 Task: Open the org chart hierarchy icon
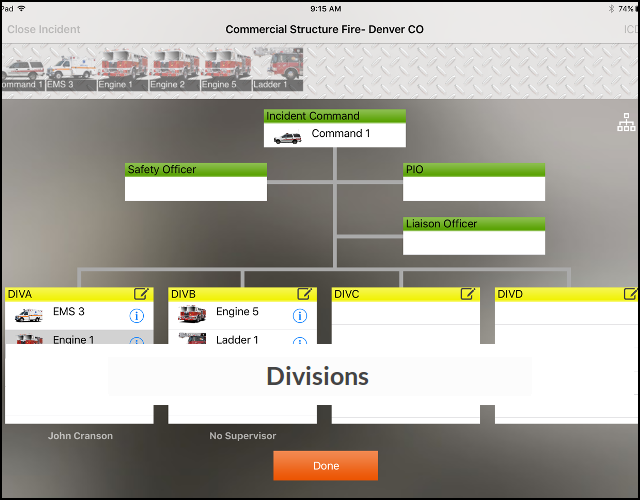click(x=626, y=123)
